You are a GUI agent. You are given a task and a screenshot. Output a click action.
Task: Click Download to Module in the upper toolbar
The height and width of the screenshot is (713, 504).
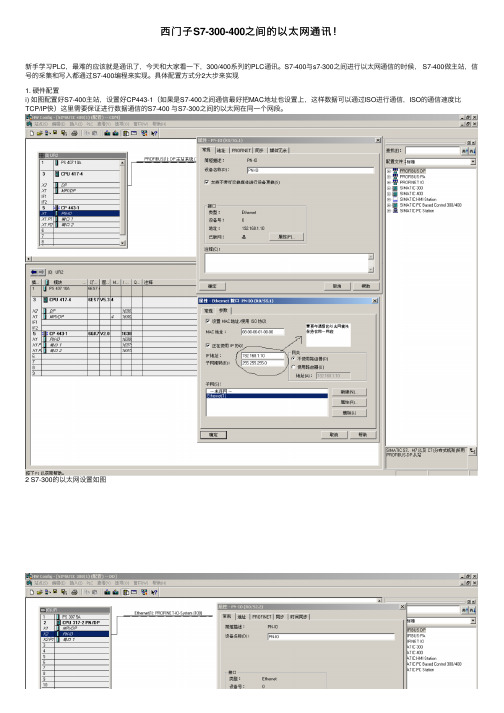pyautogui.click(x=107, y=133)
